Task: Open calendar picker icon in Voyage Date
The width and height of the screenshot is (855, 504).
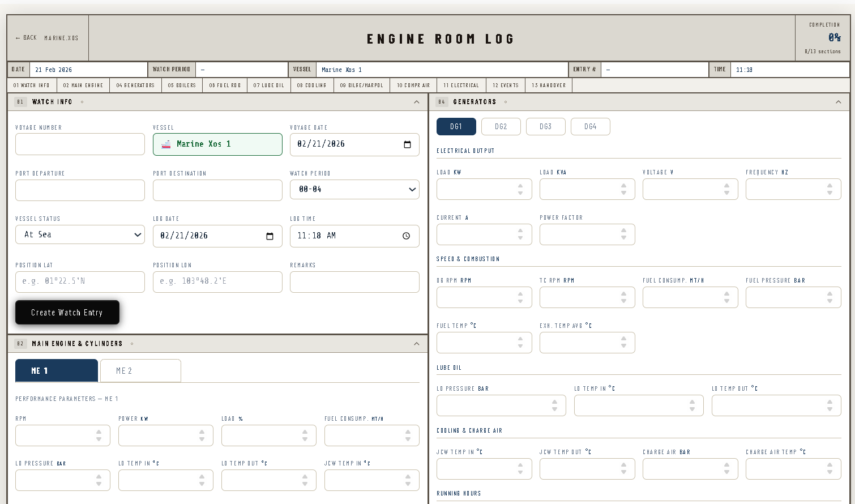Action: tap(407, 144)
